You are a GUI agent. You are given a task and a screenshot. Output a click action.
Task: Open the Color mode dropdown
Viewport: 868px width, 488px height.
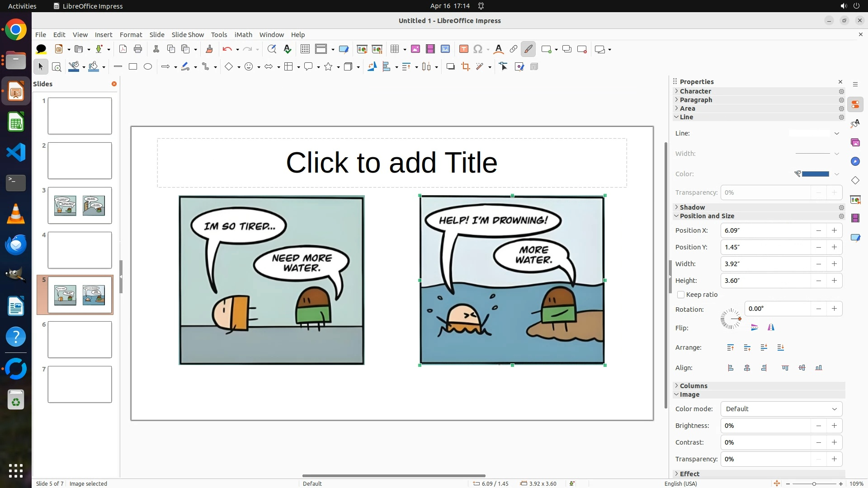click(781, 409)
